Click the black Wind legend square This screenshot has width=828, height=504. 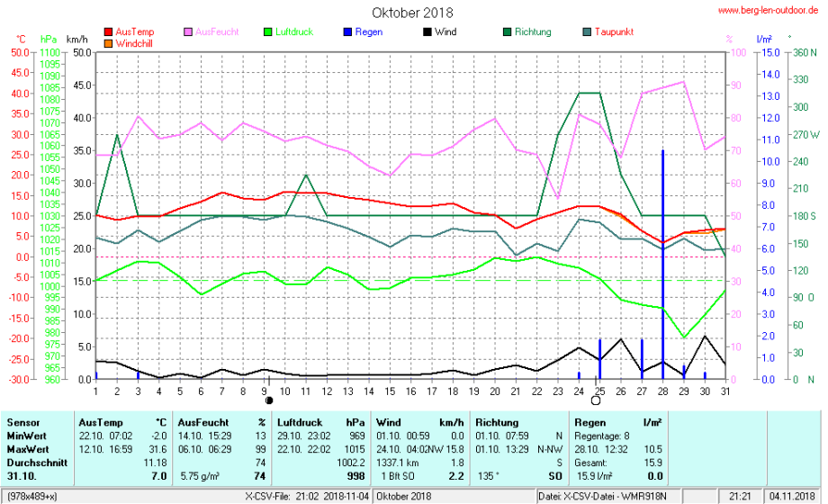click(x=426, y=32)
